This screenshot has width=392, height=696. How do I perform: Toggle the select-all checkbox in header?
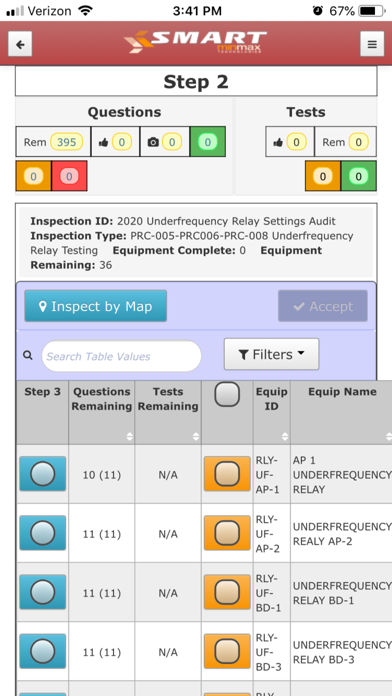pos(227,394)
